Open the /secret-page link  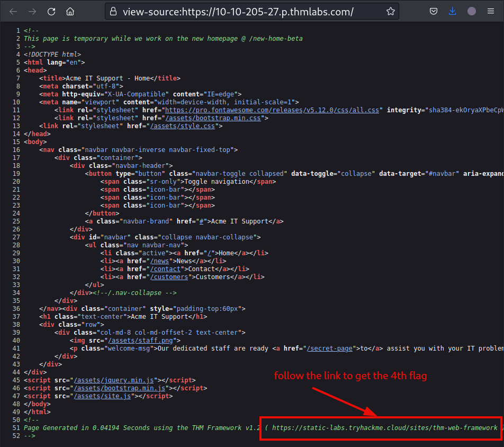point(329,348)
